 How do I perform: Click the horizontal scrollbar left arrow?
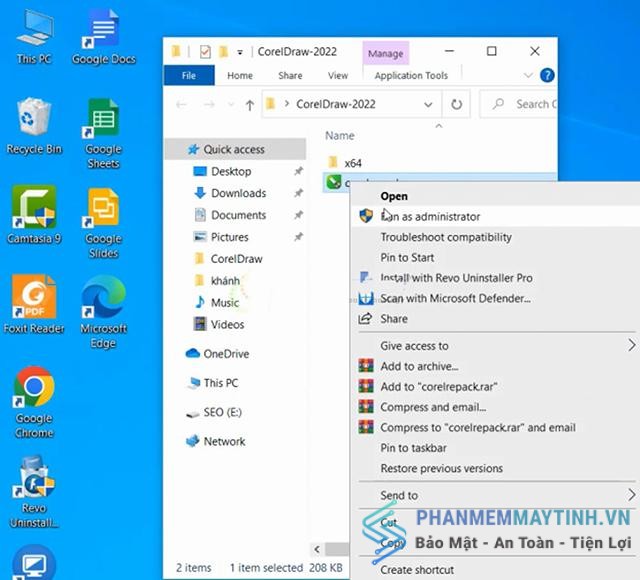coord(317,549)
